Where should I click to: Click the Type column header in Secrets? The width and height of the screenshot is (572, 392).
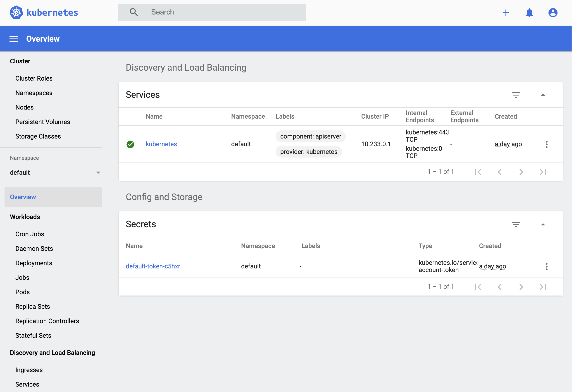point(425,246)
